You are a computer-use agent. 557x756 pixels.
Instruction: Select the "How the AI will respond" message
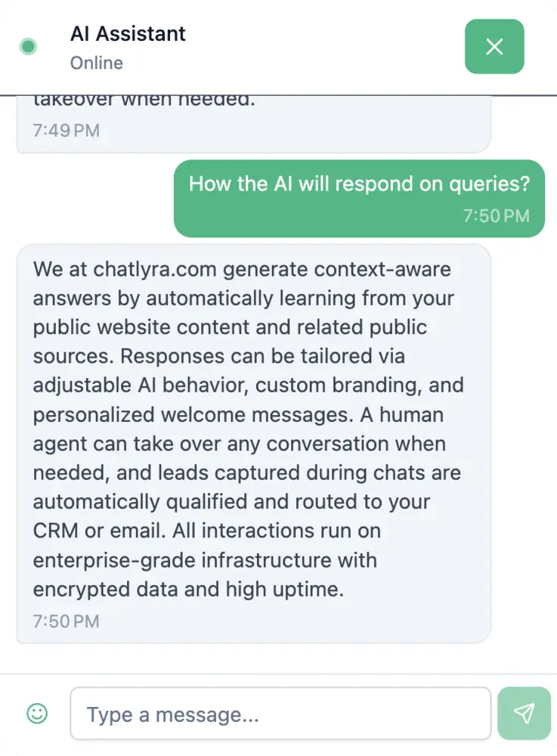(359, 184)
